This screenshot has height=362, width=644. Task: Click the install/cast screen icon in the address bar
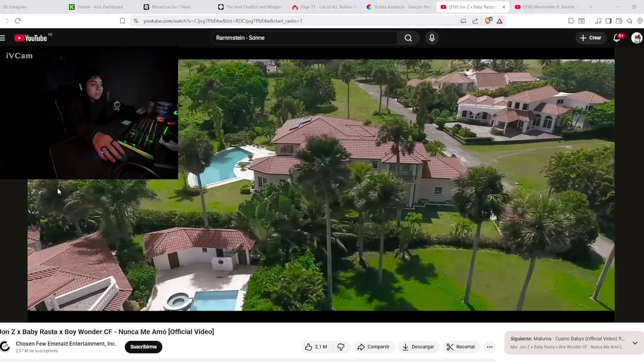[x=463, y=21]
